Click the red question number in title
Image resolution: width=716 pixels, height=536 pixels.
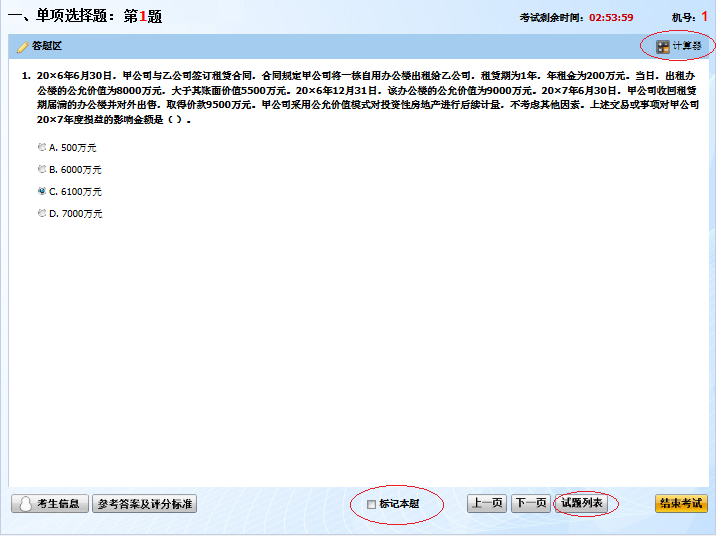pos(143,16)
